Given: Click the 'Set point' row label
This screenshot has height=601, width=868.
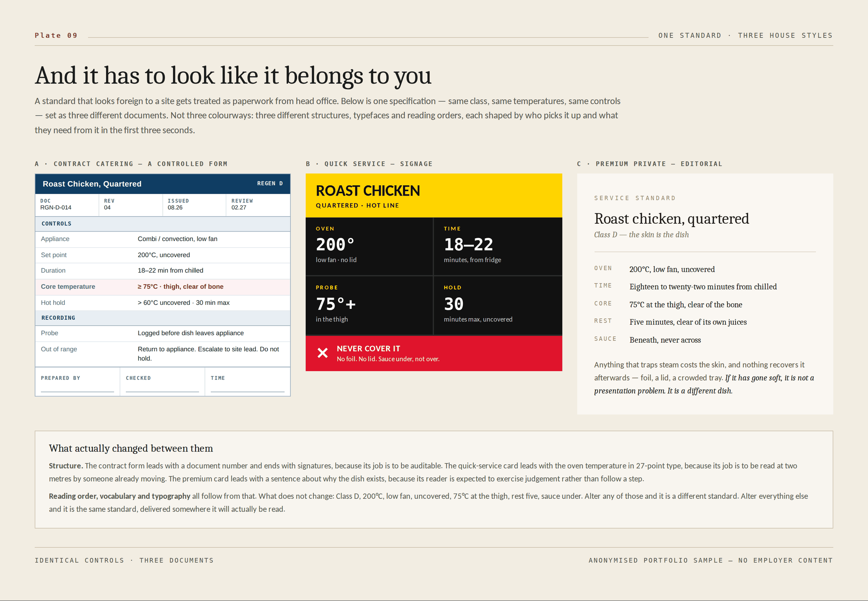Looking at the screenshot, I should 54,255.
